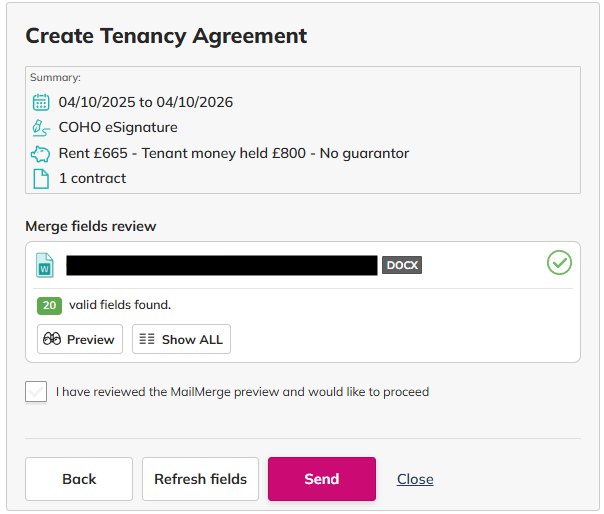Select the redacted contract file name
The image size is (604, 514).
tap(222, 265)
